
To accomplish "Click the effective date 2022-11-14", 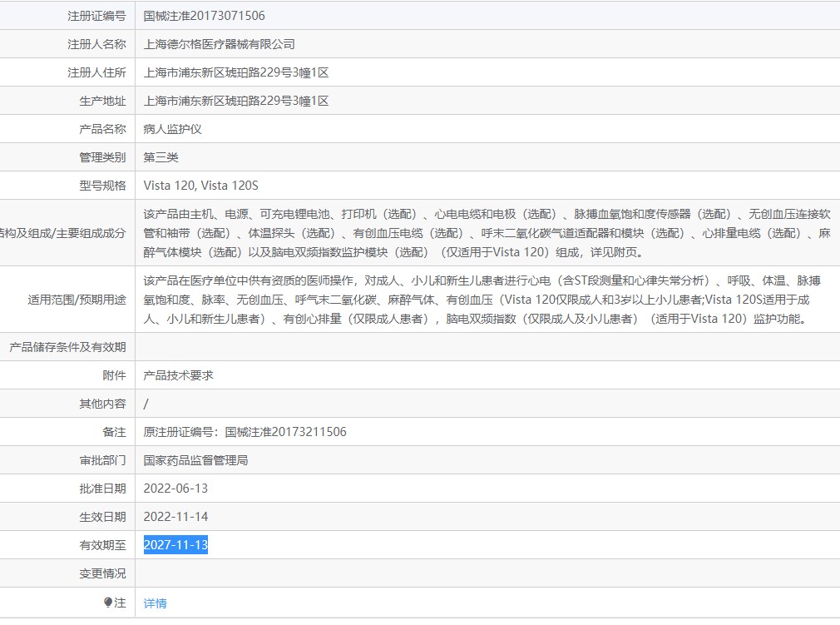I will 175,517.
